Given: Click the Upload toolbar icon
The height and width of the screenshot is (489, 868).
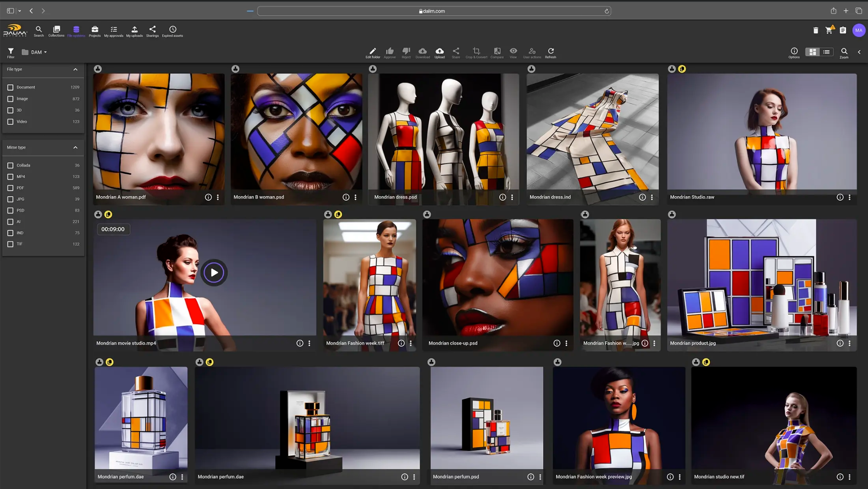Looking at the screenshot, I should pos(439,52).
